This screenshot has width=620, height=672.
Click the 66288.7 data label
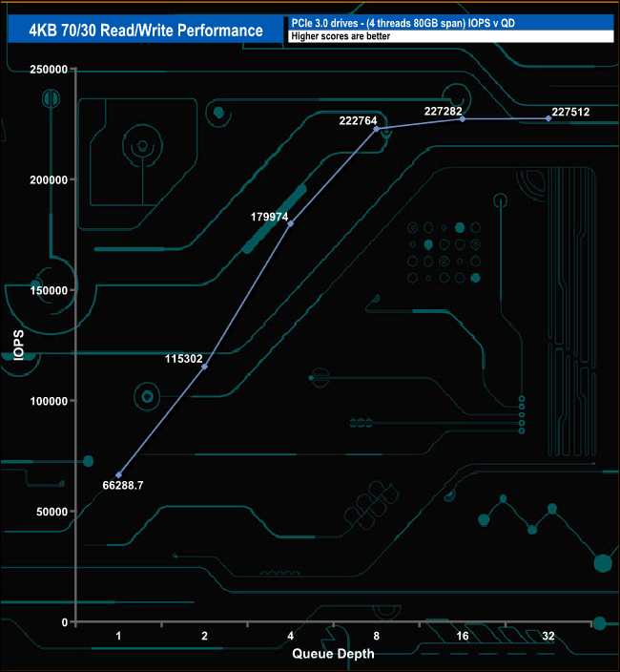click(123, 486)
